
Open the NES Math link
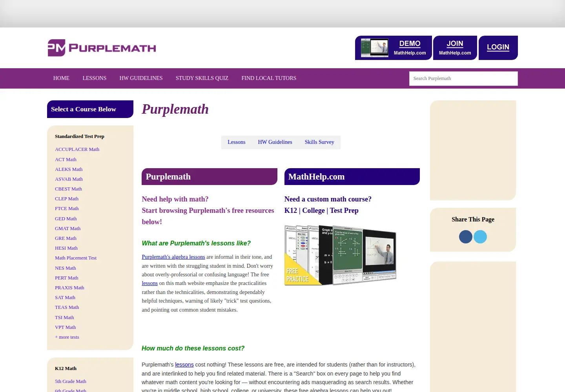tap(66, 268)
